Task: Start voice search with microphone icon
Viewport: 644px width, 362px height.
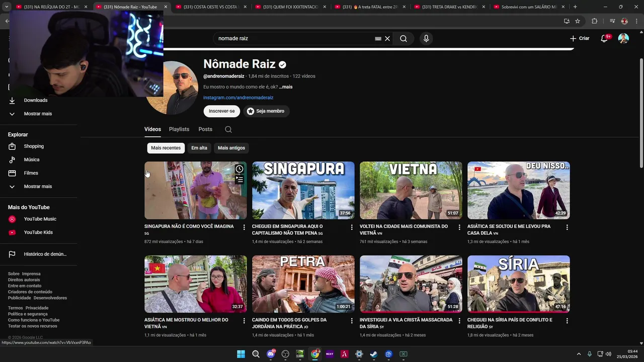Action: tap(426, 38)
